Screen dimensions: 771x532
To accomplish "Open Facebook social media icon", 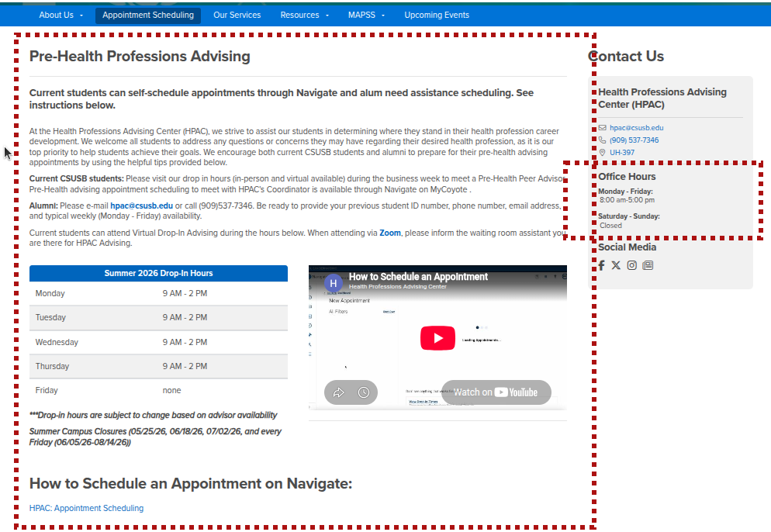I will [x=601, y=265].
